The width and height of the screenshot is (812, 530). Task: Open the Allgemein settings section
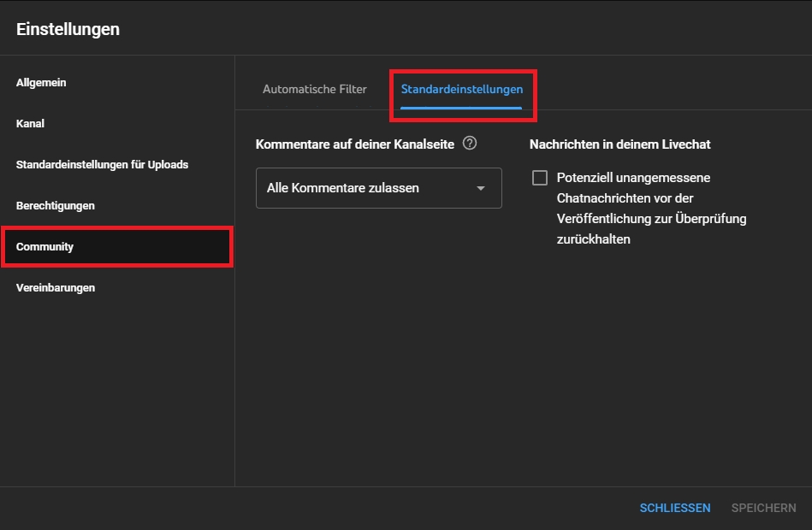tap(41, 83)
